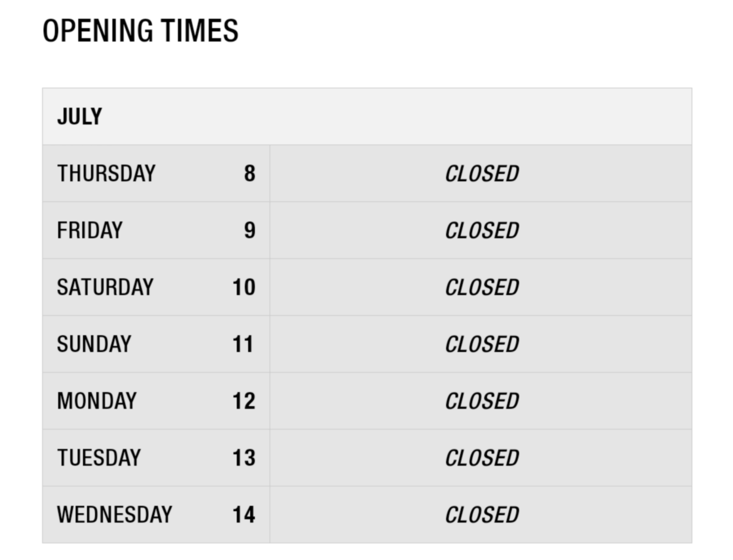Click CLOSED status for Tuesday 13

[x=482, y=458]
